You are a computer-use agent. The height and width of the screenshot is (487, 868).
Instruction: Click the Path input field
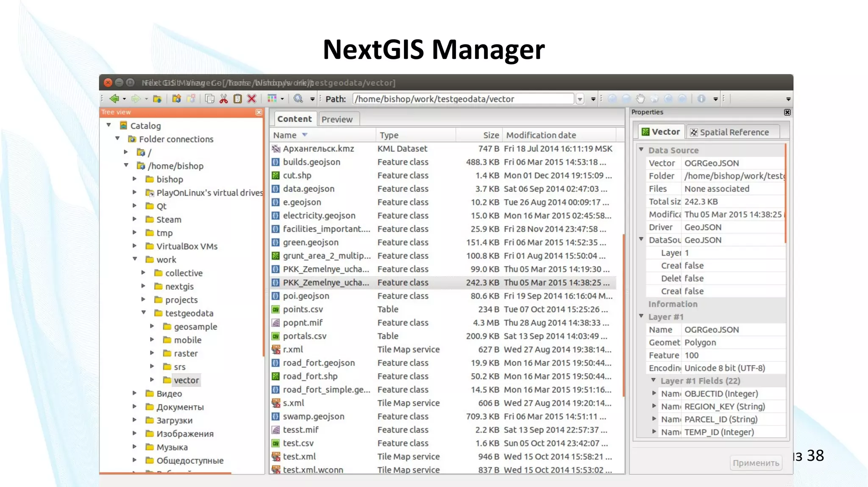click(x=463, y=99)
